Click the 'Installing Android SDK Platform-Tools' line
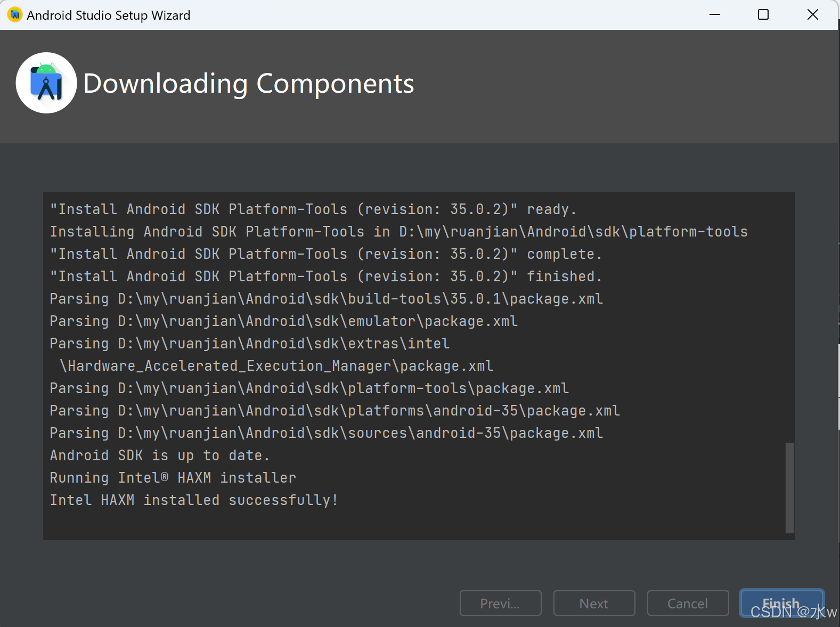The height and width of the screenshot is (627, 840). point(398,231)
